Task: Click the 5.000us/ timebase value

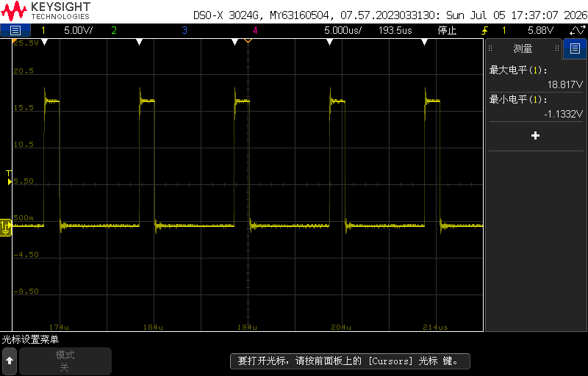Action: pyautogui.click(x=343, y=30)
